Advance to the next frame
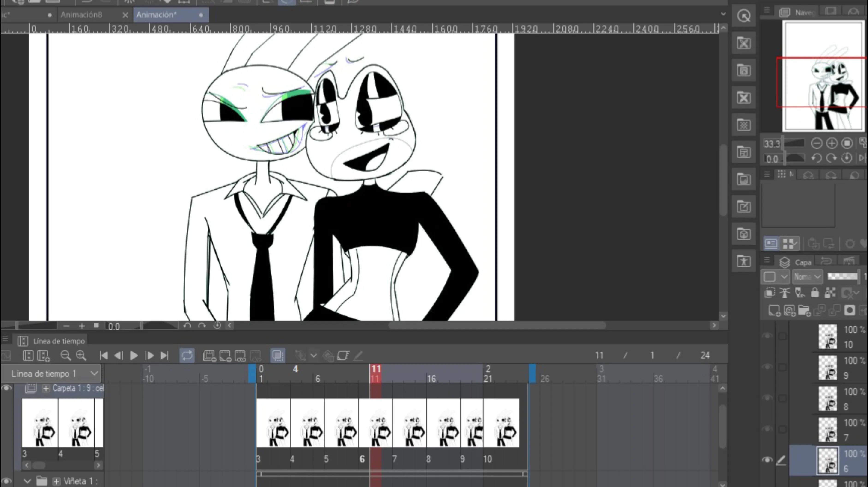 [x=149, y=356]
